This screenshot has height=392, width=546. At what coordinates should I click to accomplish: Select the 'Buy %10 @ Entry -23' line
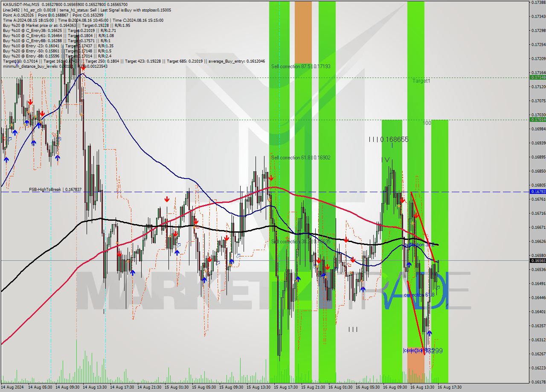(58, 46)
